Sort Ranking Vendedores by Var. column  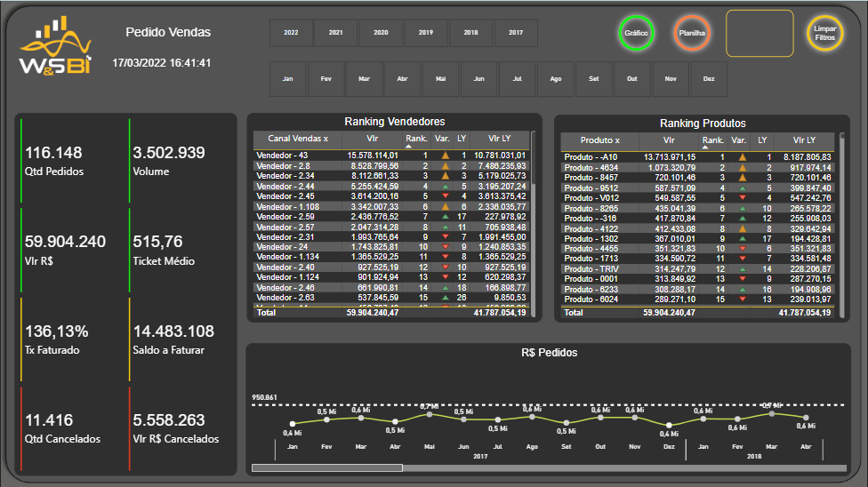click(x=442, y=139)
